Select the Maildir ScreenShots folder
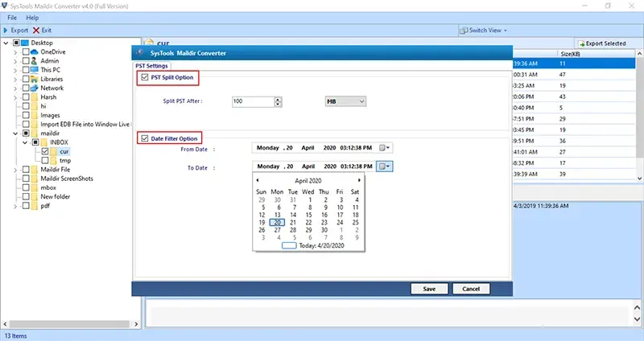This screenshot has width=644, height=341. (67, 179)
